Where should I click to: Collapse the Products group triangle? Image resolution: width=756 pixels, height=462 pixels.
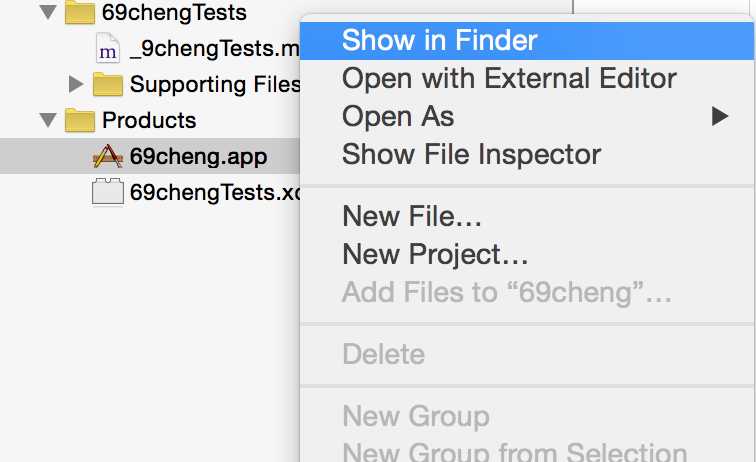click(x=48, y=120)
